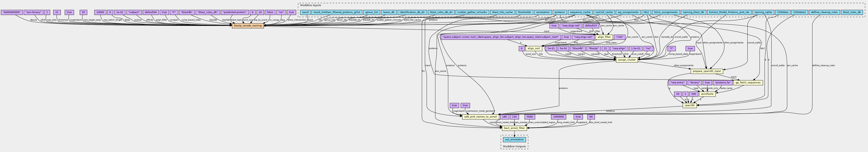Select the 5e-02 margin value node
868x152 pixels.
tap(563, 49)
